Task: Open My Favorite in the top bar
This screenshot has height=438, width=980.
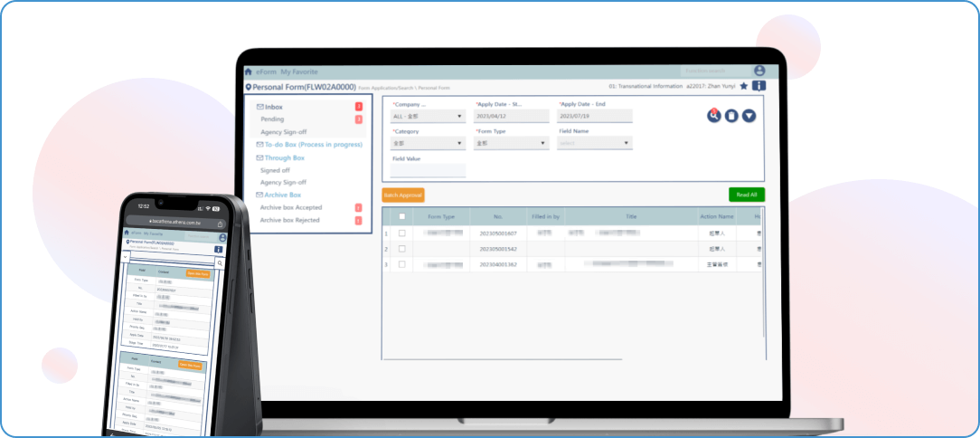Action: (298, 71)
